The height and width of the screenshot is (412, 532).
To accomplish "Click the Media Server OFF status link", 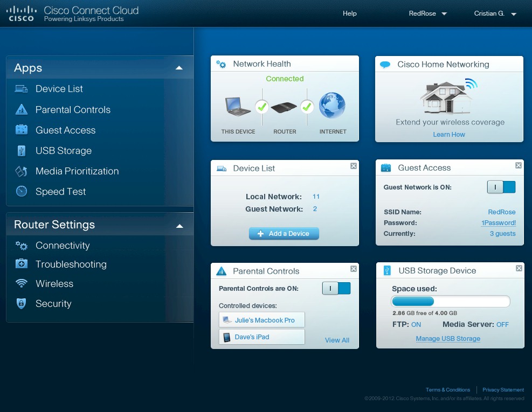I will [x=502, y=325].
